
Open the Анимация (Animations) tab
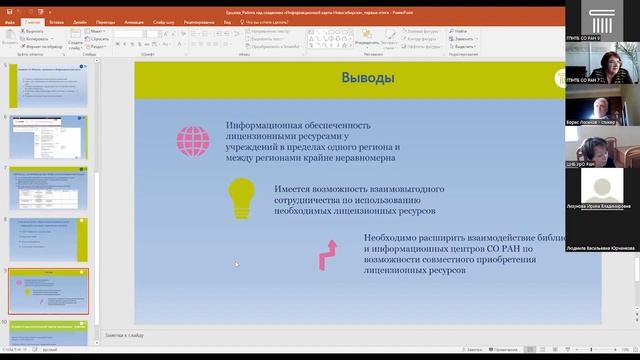(134, 22)
